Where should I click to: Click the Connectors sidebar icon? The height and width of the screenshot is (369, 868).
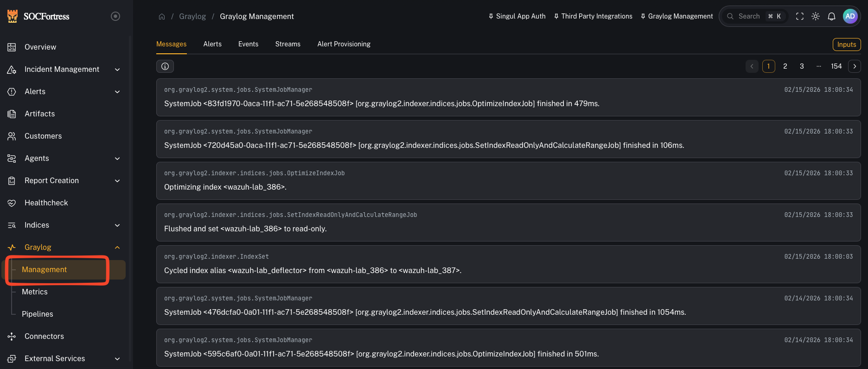(12, 336)
